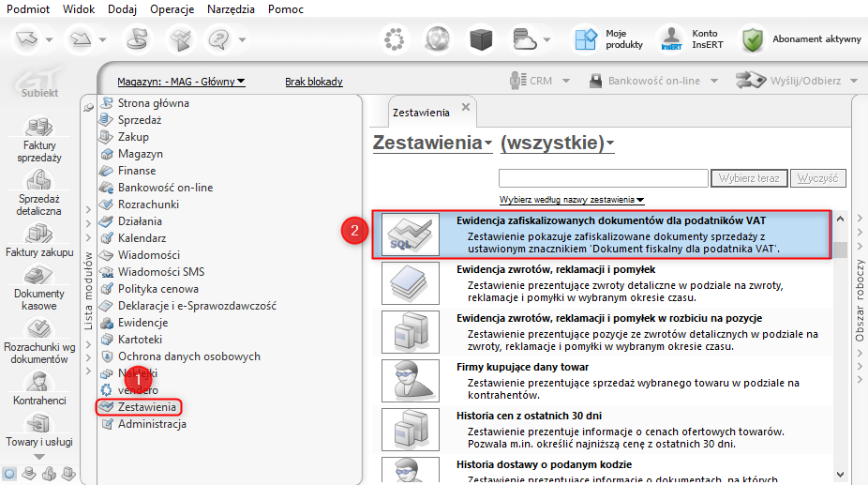
Task: Click the pin icon atop Lista modułów
Action: [x=88, y=108]
